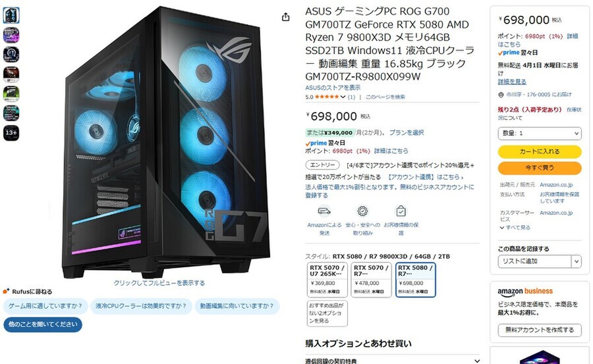Image resolution: width=593 pixels, height=364 pixels.
Task: Open the 13+ more images thumbnail
Action: 11,133
